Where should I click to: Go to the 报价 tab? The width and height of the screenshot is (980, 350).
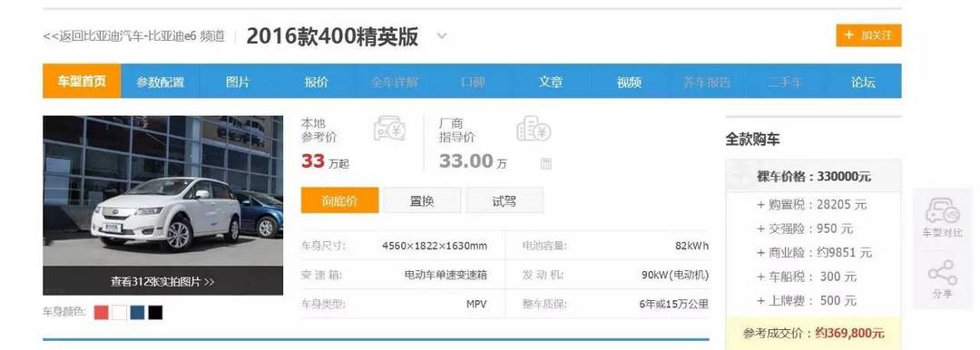click(317, 82)
